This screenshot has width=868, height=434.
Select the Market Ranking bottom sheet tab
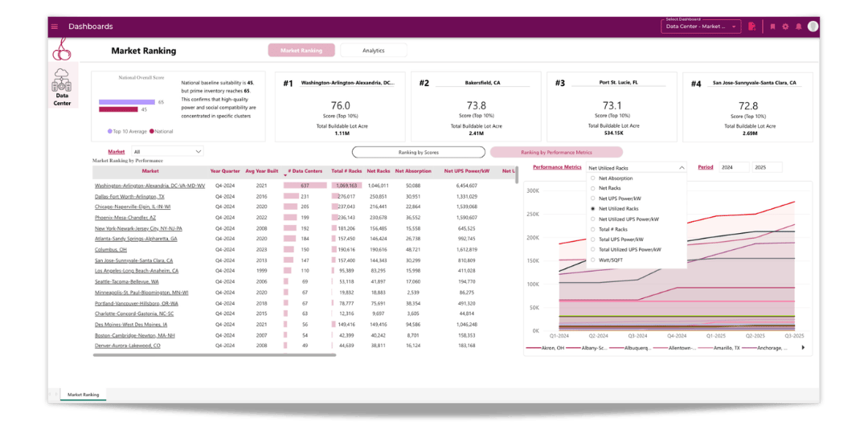83,395
